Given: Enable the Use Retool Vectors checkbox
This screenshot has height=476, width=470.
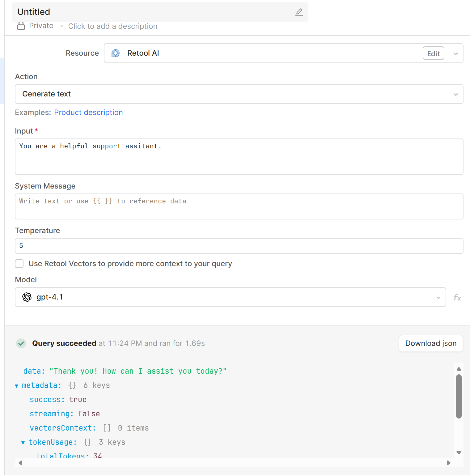Looking at the screenshot, I should coord(19,264).
